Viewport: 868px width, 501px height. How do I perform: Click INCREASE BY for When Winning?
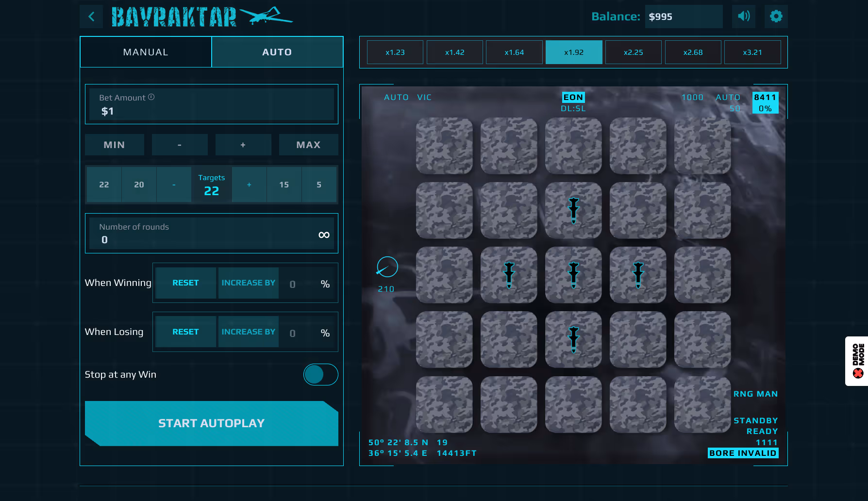coord(249,283)
